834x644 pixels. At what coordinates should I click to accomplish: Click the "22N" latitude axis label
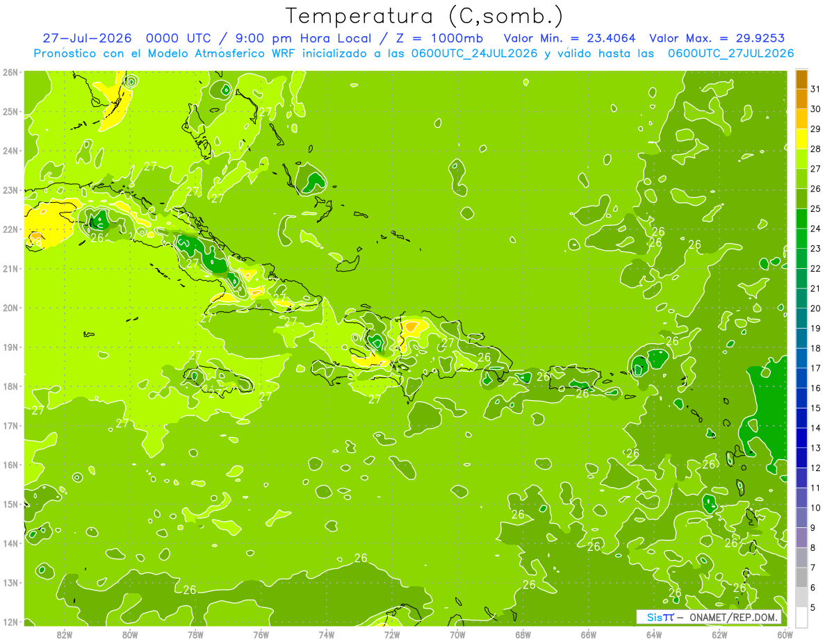click(x=10, y=229)
